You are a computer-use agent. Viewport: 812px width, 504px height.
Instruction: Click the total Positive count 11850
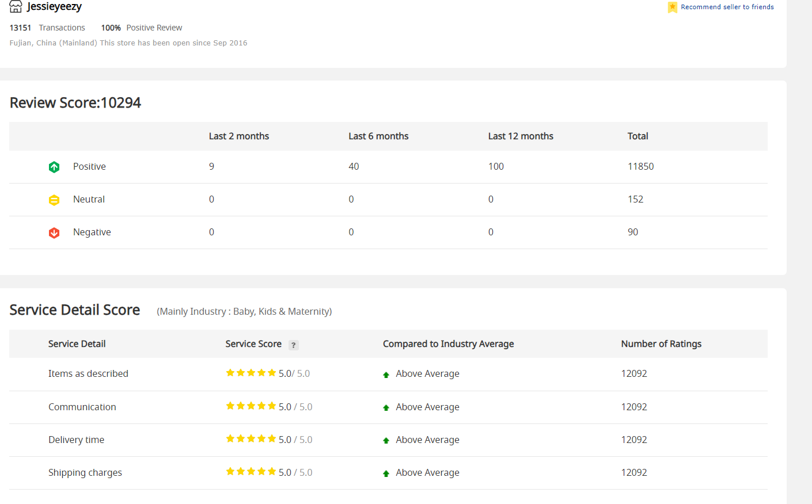pos(641,166)
